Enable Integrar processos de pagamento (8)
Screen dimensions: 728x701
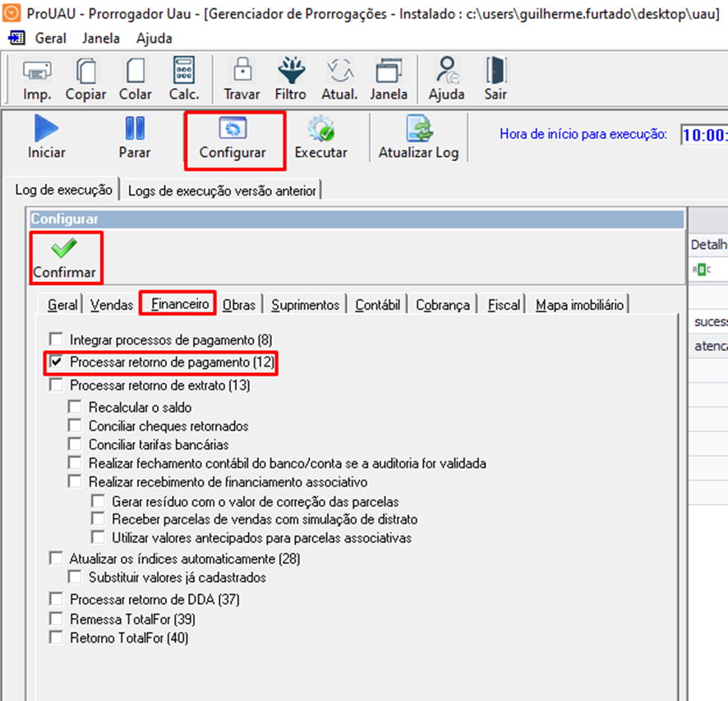coord(56,339)
